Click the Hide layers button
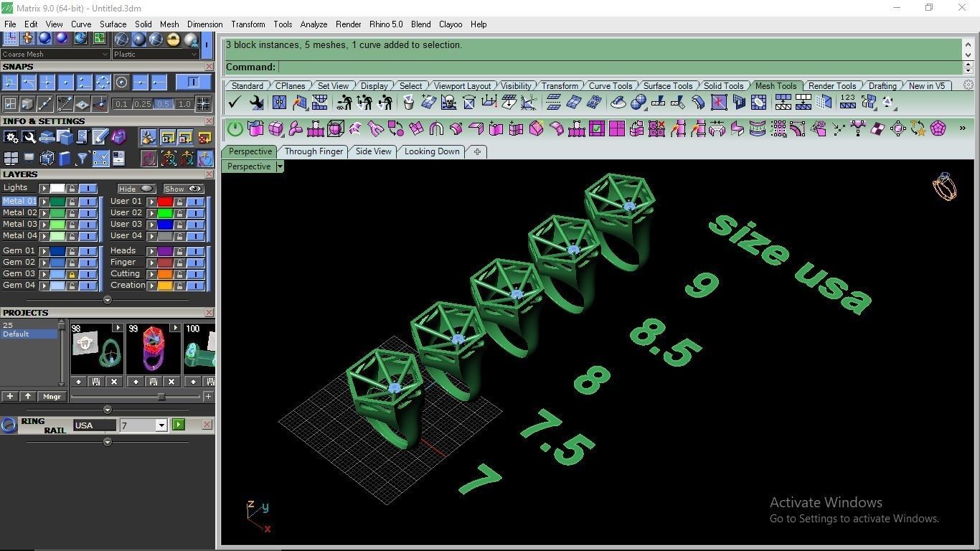 (136, 189)
